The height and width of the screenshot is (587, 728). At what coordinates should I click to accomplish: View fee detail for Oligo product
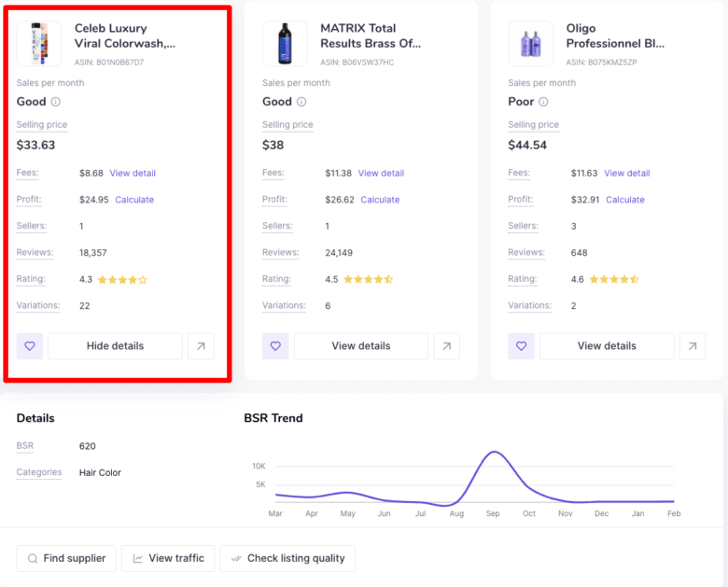point(627,174)
